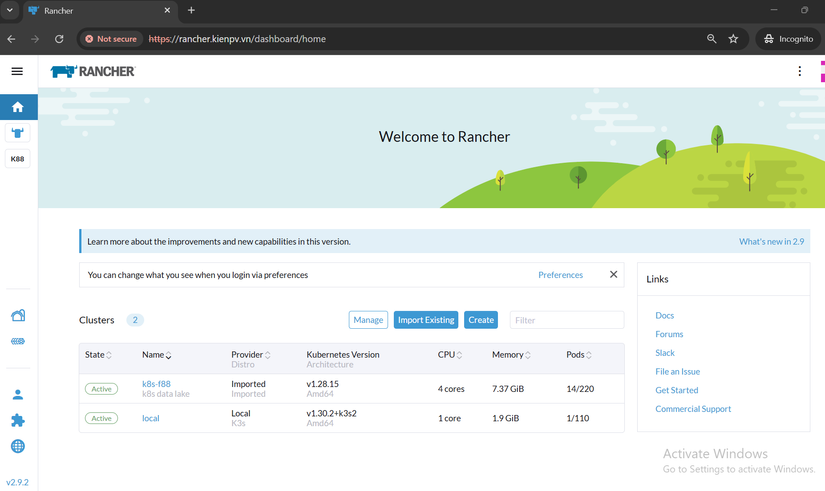This screenshot has height=491, width=825.
Task: Sort clusters by Pods column
Action: tap(579, 355)
